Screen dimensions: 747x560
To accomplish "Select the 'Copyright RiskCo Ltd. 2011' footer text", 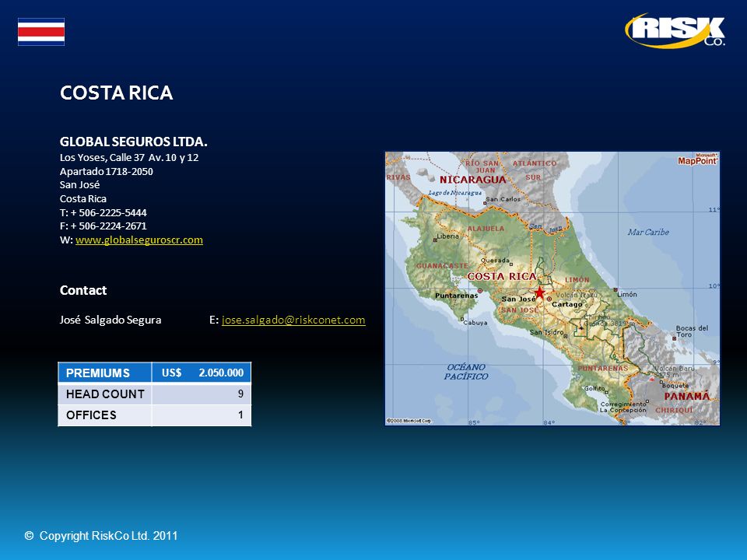I will coord(109,536).
